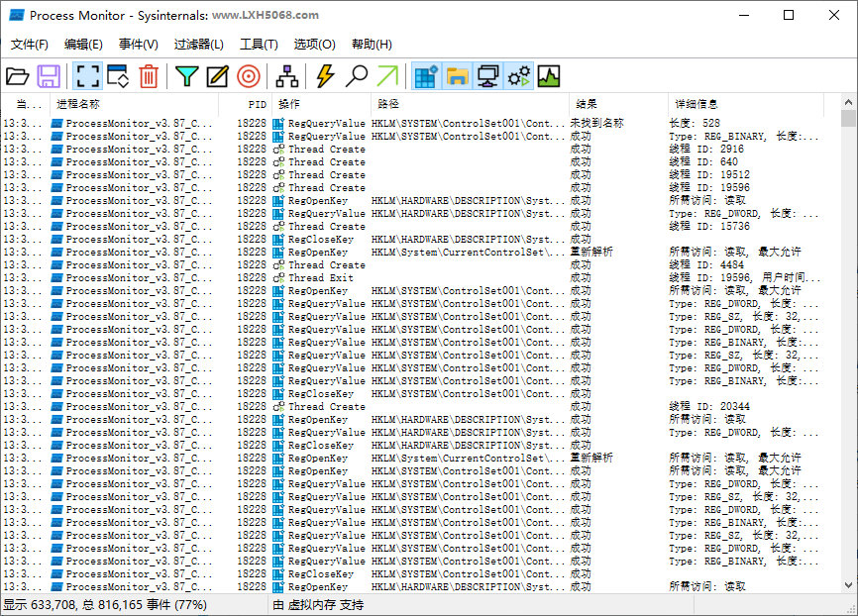Click the green Jump To arrow icon

387,76
